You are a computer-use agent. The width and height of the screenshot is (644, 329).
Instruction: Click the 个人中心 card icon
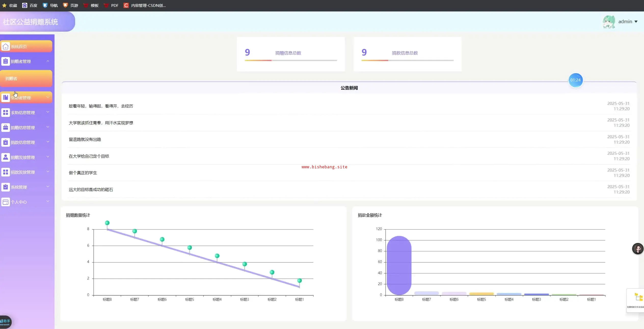[6, 202]
